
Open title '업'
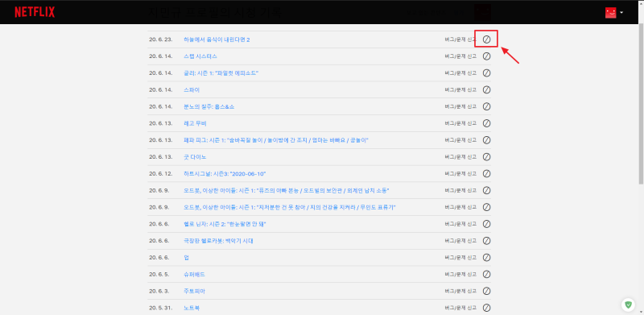187,258
